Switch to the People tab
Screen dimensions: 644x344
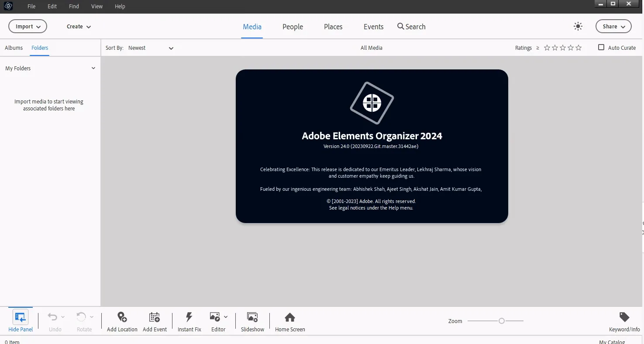(x=293, y=27)
